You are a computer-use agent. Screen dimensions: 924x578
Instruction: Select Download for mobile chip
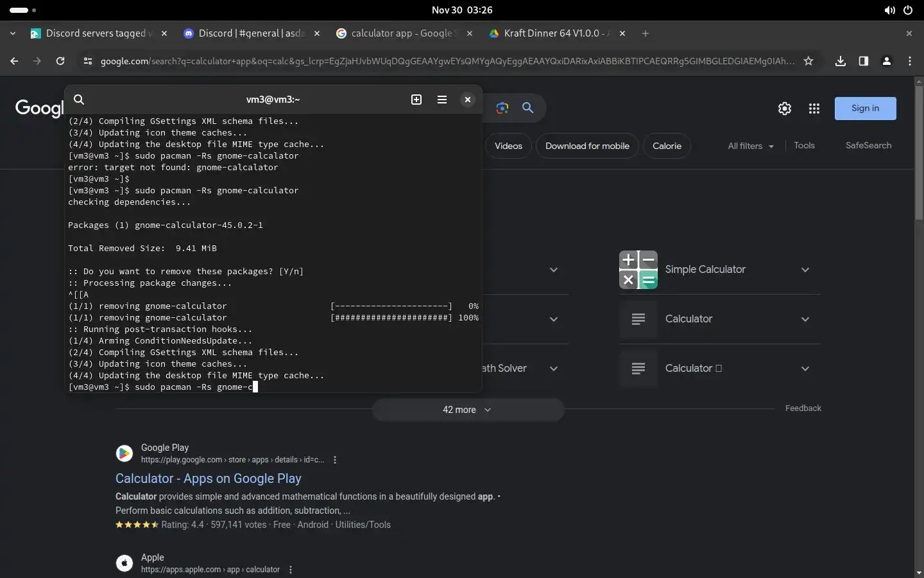point(587,146)
